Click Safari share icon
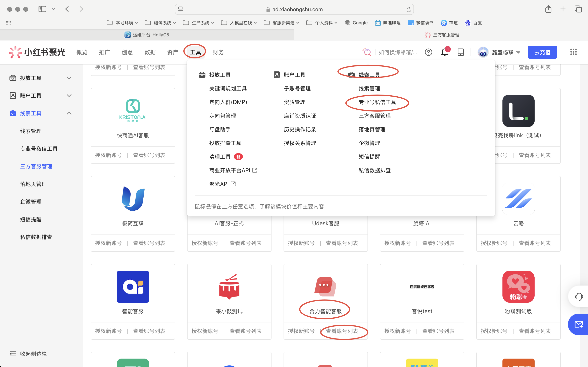Image resolution: width=588 pixels, height=367 pixels. click(548, 9)
